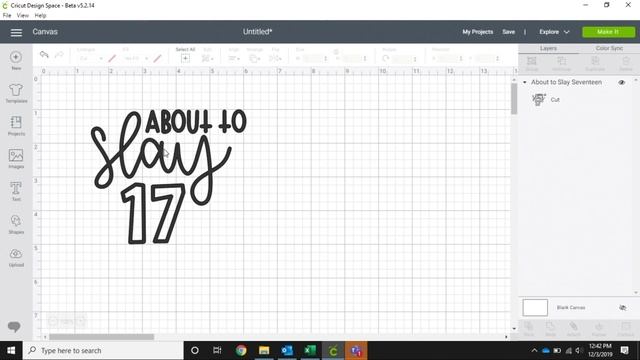
Task: Open the Shapes tool
Action: [16, 224]
